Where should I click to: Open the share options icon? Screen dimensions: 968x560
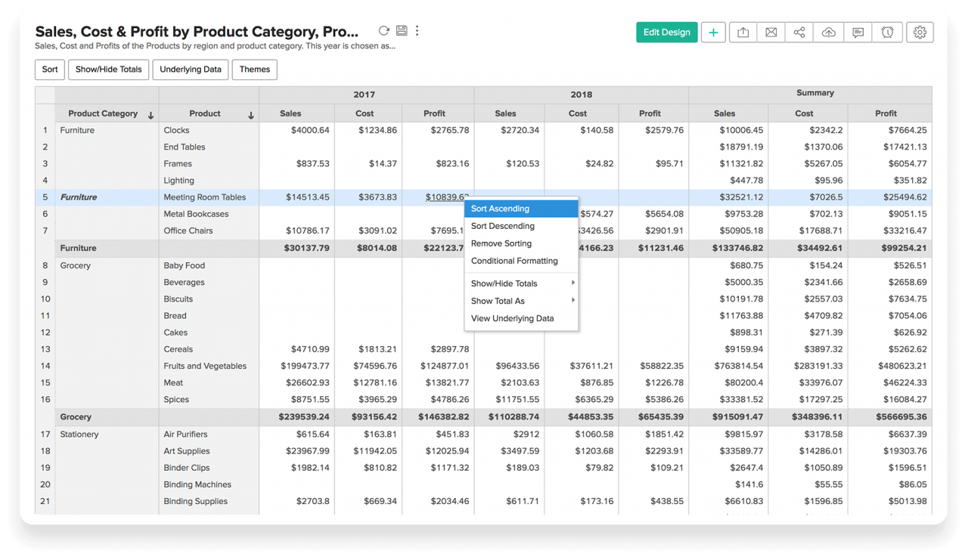click(x=799, y=32)
